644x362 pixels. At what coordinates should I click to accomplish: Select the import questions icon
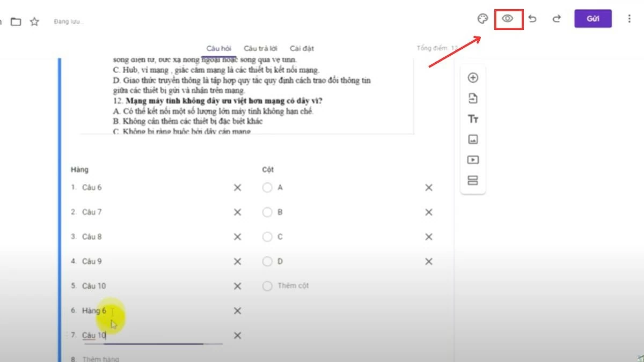click(473, 98)
